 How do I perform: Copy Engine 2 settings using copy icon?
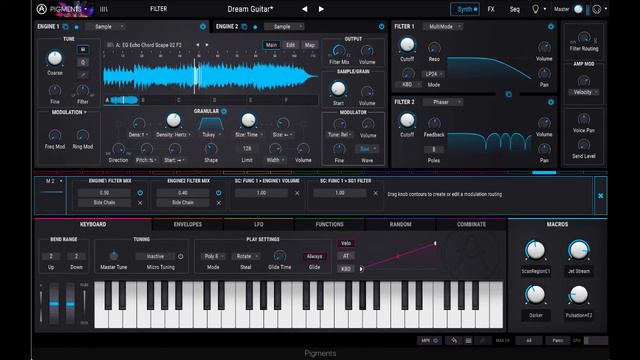pos(244,27)
